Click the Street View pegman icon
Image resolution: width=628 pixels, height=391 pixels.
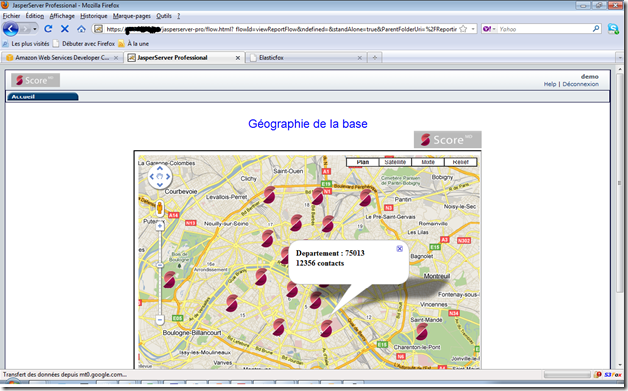159,208
